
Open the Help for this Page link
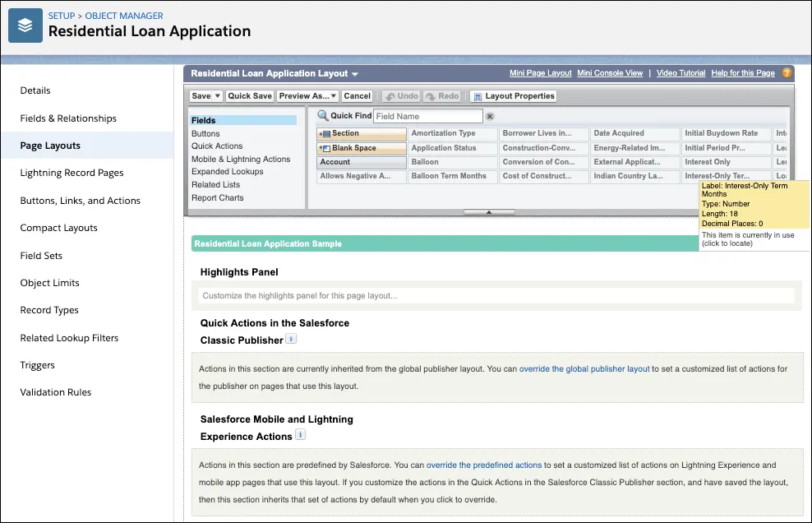pos(743,73)
